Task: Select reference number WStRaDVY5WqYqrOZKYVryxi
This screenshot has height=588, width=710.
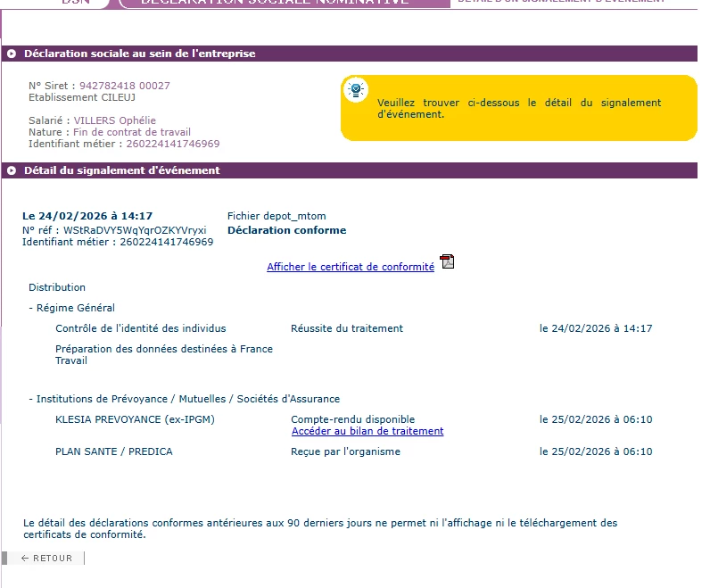Action: point(135,230)
